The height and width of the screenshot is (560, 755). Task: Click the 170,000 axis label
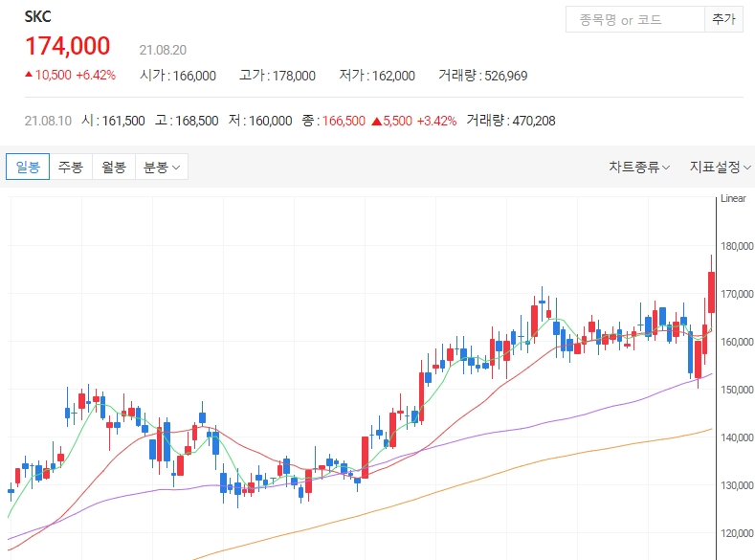click(x=737, y=294)
